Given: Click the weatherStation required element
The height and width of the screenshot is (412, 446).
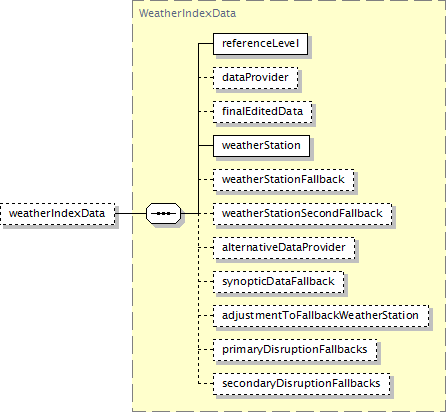Looking at the screenshot, I should pyautogui.click(x=261, y=146).
